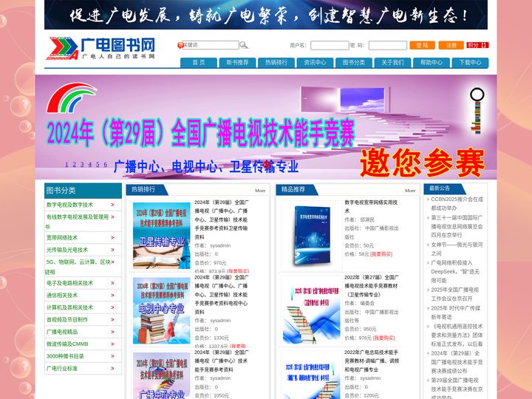Click More link in 热销排行 panel

[x=260, y=191]
